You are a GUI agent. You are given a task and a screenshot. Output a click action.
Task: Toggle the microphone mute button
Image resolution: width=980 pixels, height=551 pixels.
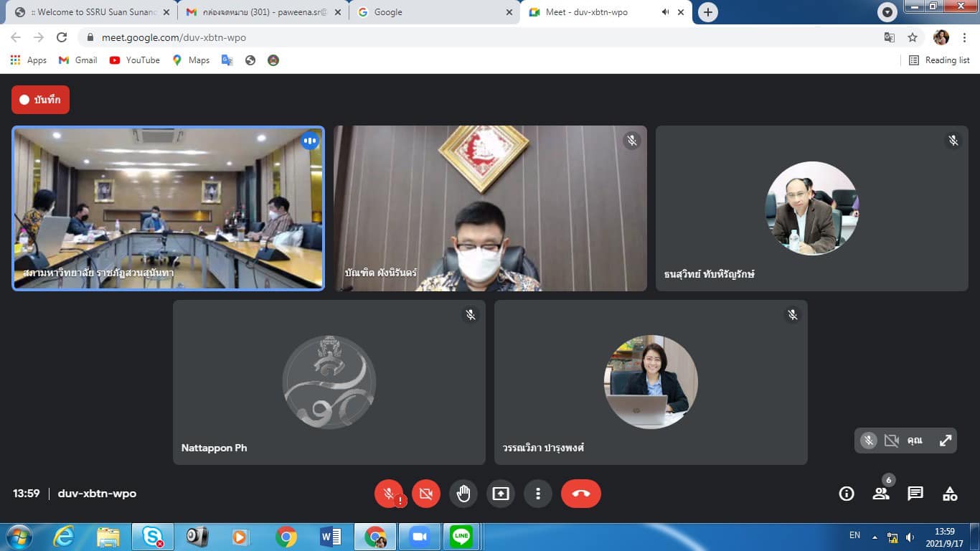click(389, 494)
